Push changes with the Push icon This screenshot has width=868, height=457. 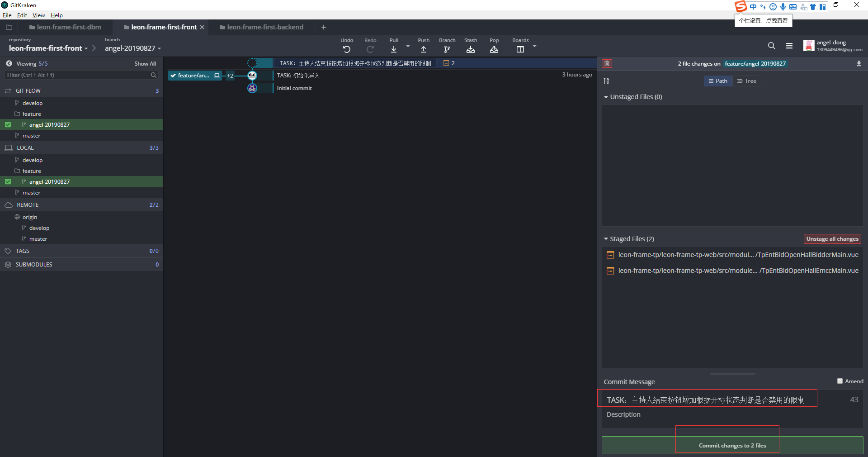coord(424,49)
